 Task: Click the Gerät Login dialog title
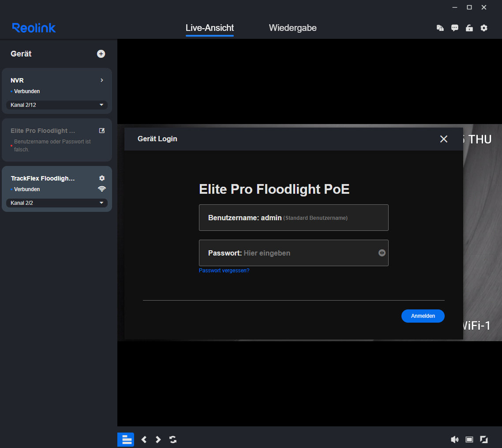point(157,139)
